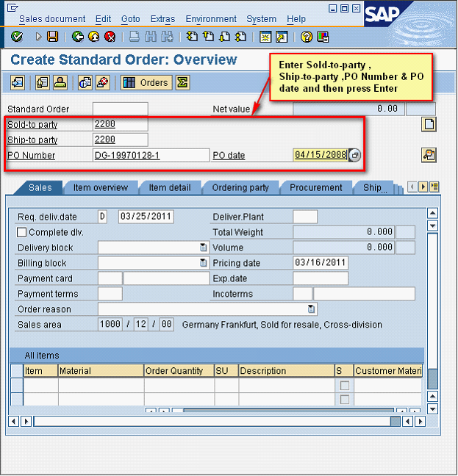Cancel using the red X icon
Screen dimensions: 458x476
[x=110, y=37]
